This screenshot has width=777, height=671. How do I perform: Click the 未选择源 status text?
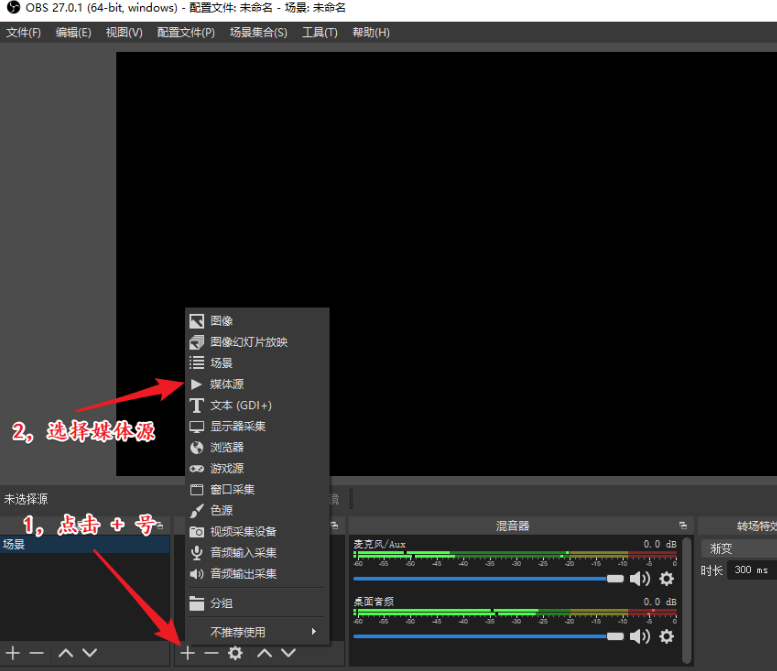tap(26, 499)
